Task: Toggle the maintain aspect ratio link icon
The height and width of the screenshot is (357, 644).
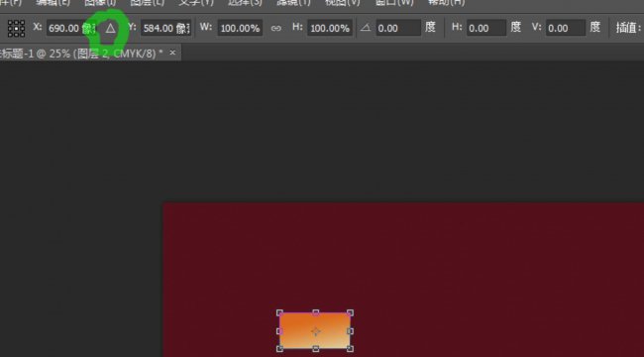Action: (276, 28)
